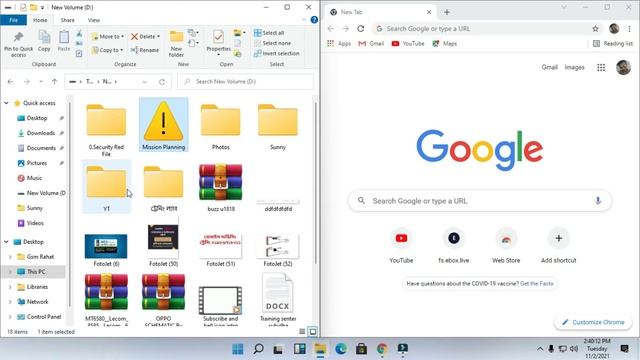This screenshot has width=640, height=360.
Task: Open the Move to dropdown
Action: (x=107, y=36)
